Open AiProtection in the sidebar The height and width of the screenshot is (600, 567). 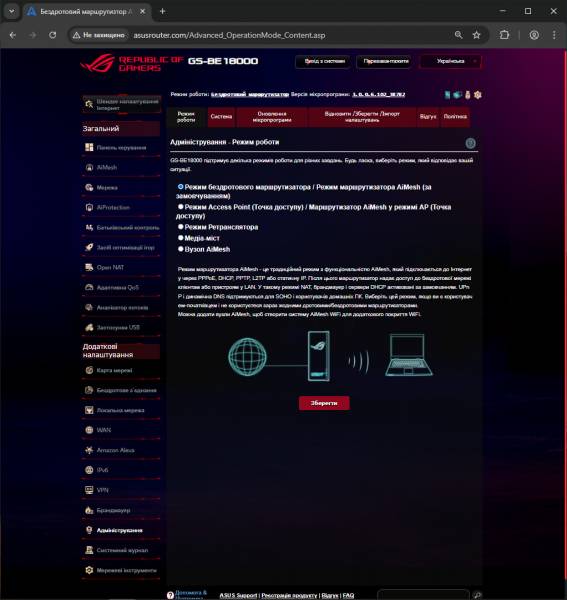point(121,207)
